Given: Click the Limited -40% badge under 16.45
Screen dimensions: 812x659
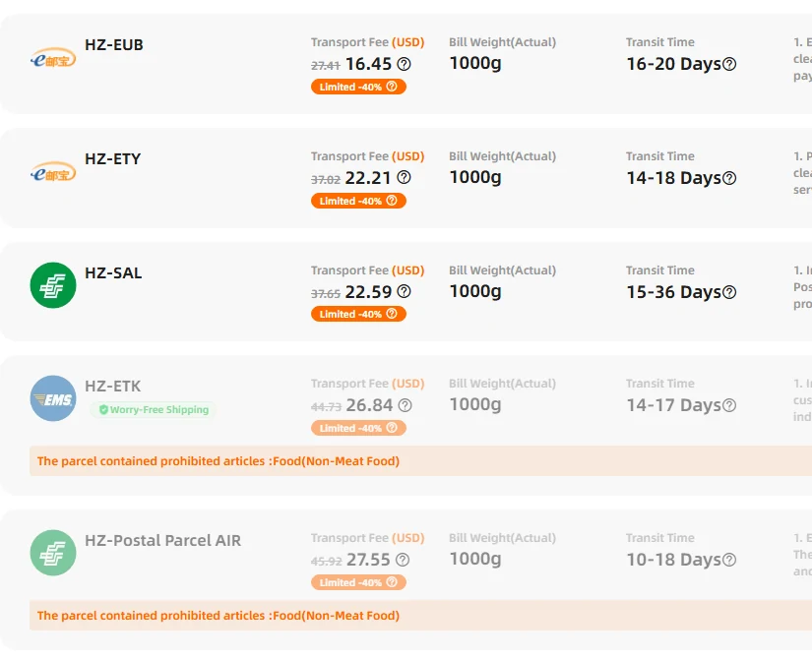Looking at the screenshot, I should coord(358,87).
